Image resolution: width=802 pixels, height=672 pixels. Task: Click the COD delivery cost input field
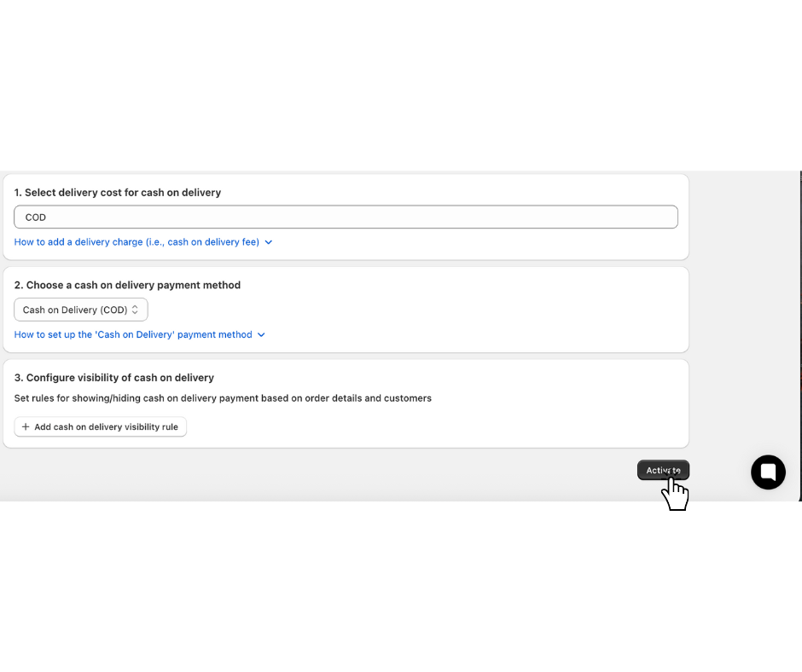point(346,217)
